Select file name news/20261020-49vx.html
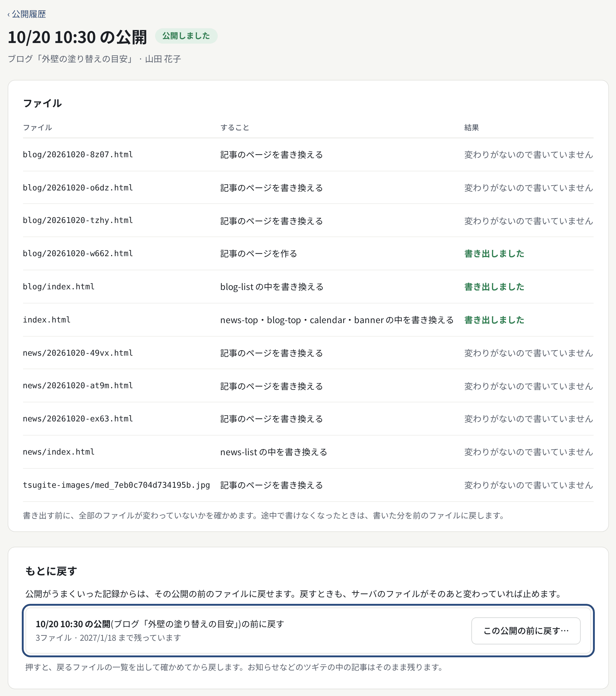The image size is (616, 696). pyautogui.click(x=78, y=353)
